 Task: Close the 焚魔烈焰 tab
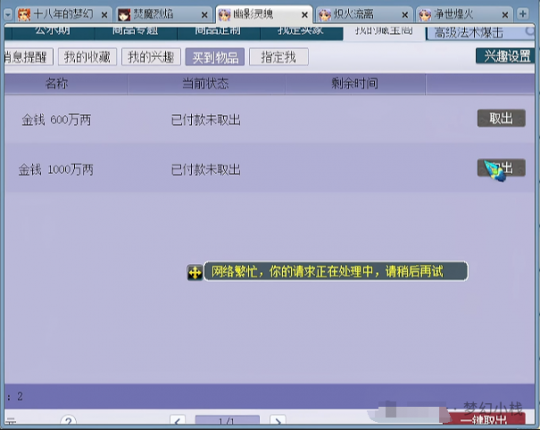click(x=205, y=15)
